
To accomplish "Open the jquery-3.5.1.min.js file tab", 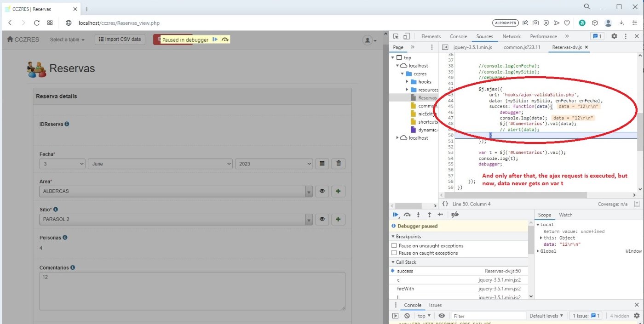I will point(473,47).
